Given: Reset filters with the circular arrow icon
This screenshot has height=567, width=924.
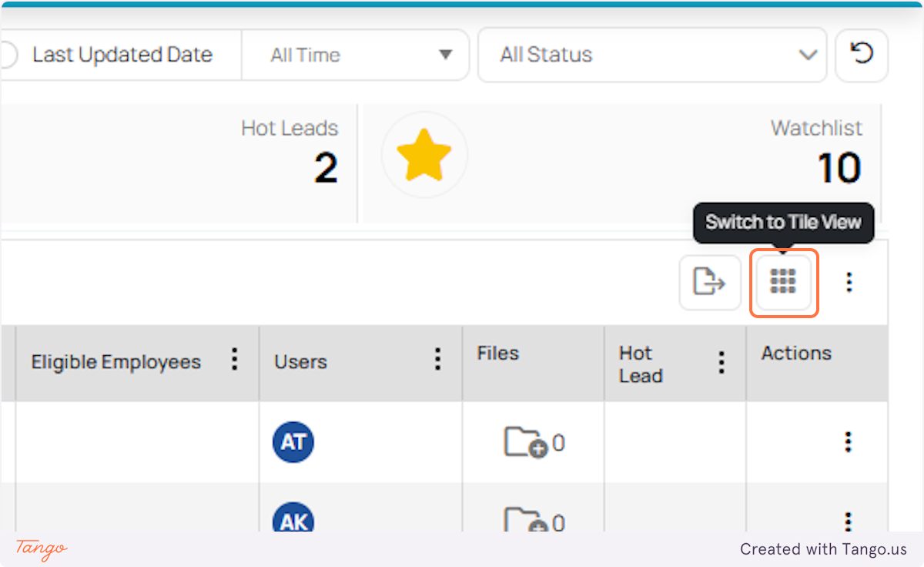Looking at the screenshot, I should point(861,55).
